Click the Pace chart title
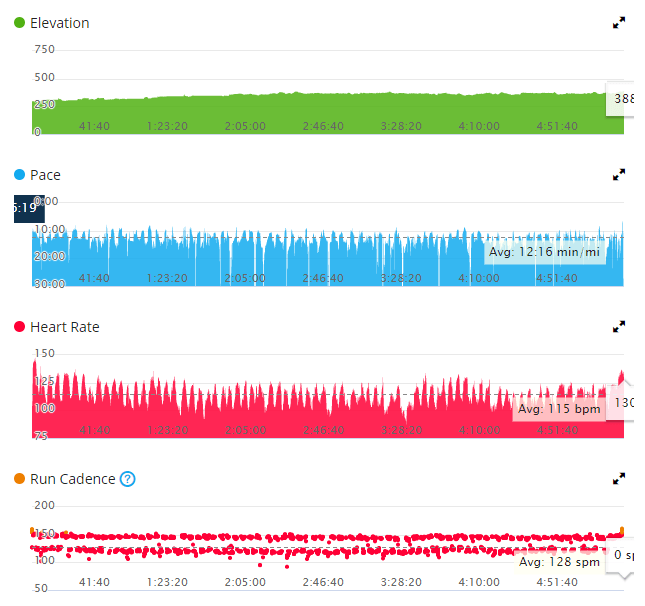This screenshot has width=645, height=606. [x=45, y=175]
